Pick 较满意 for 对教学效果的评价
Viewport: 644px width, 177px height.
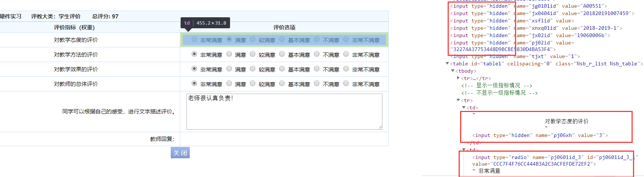coord(252,69)
